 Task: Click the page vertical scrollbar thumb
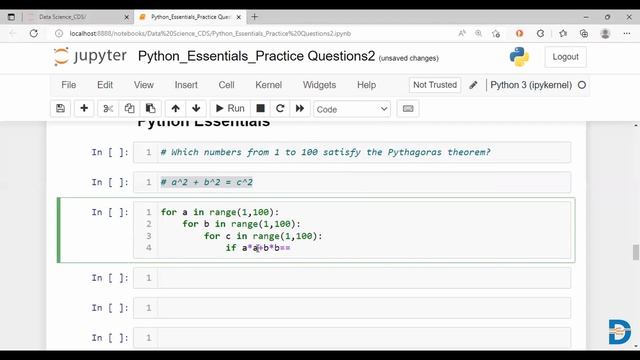[636, 252]
